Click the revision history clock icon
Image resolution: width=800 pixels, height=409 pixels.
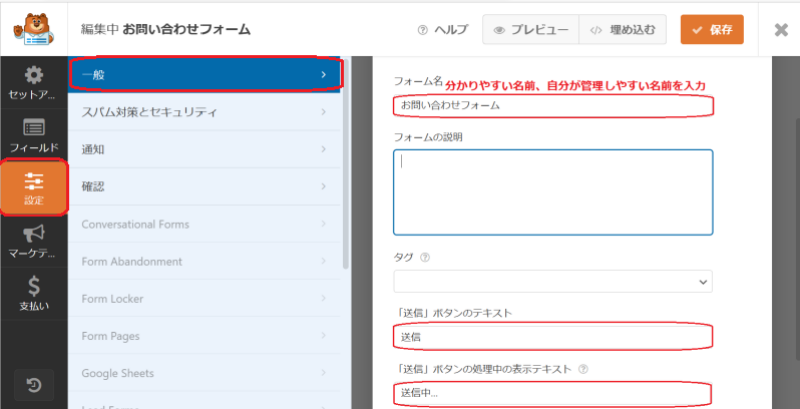(34, 386)
